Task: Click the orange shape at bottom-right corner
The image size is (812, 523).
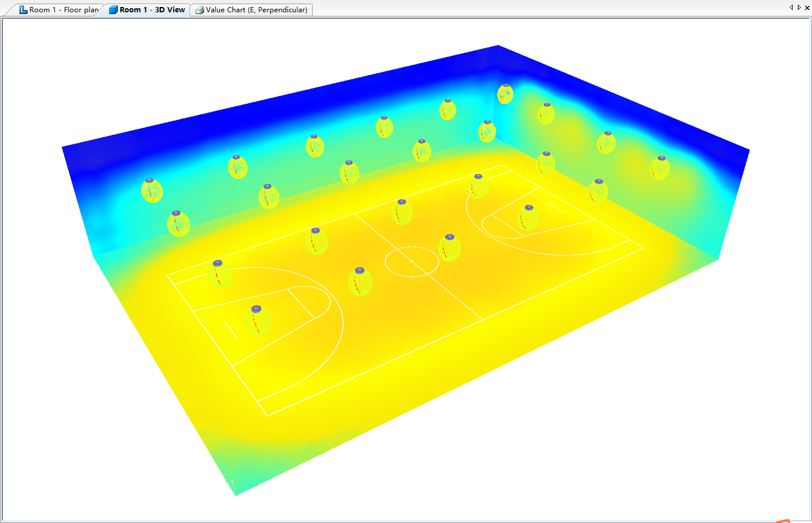Action: [x=783, y=521]
